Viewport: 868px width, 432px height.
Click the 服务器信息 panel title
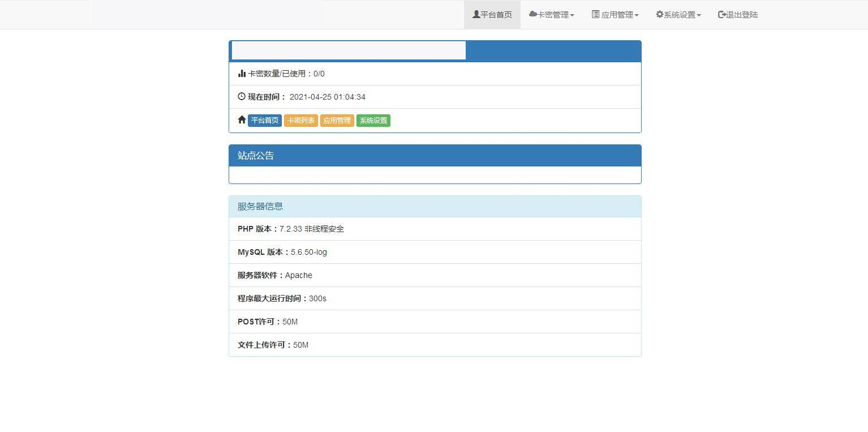[x=260, y=206]
